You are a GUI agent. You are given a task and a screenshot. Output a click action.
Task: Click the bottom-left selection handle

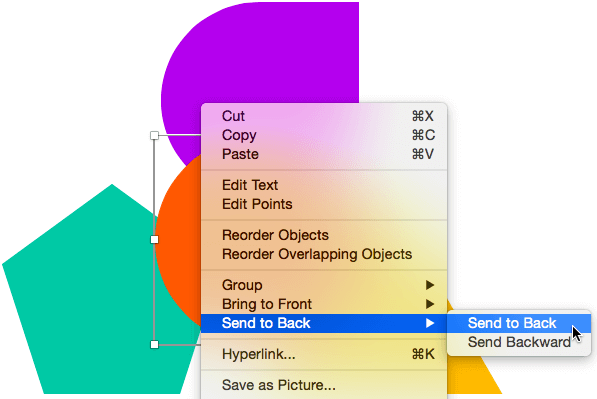click(x=154, y=344)
